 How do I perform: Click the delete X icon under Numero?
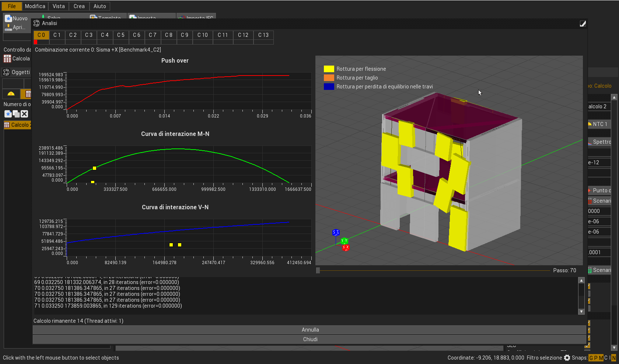pyautogui.click(x=24, y=114)
